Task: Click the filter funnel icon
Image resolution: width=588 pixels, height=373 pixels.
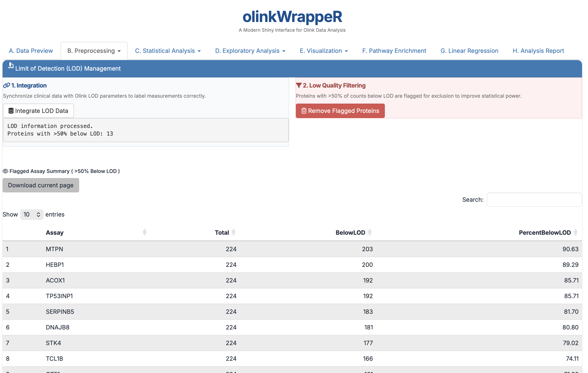Action: [298, 85]
